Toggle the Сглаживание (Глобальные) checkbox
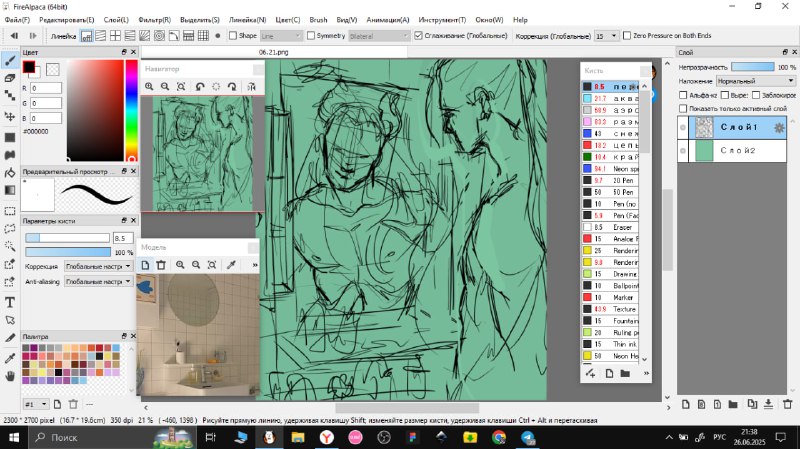The image size is (800, 449). coord(418,36)
